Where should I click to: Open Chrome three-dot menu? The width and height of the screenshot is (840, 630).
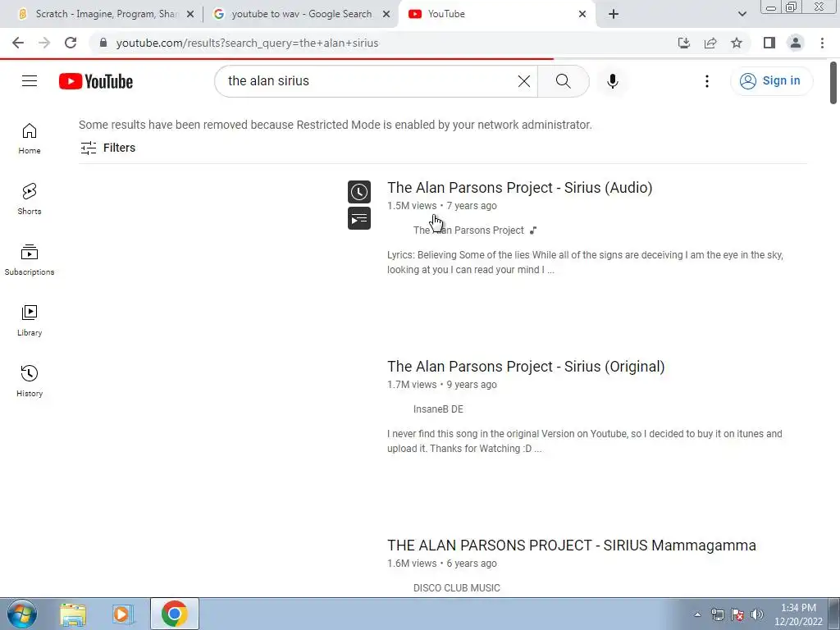click(x=822, y=43)
